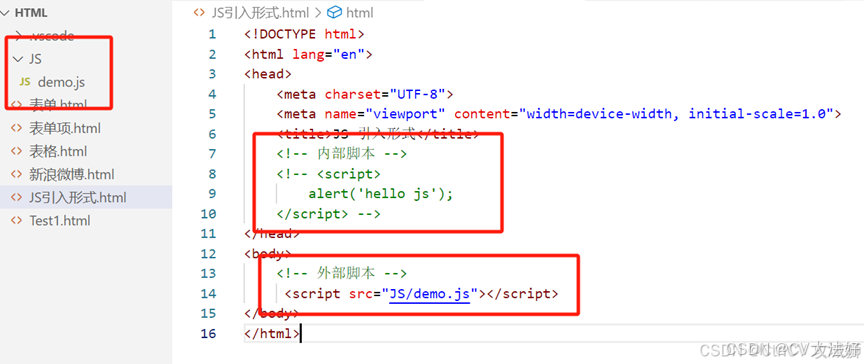
Task: Click line number 14 in the gutter
Action: pyautogui.click(x=209, y=294)
